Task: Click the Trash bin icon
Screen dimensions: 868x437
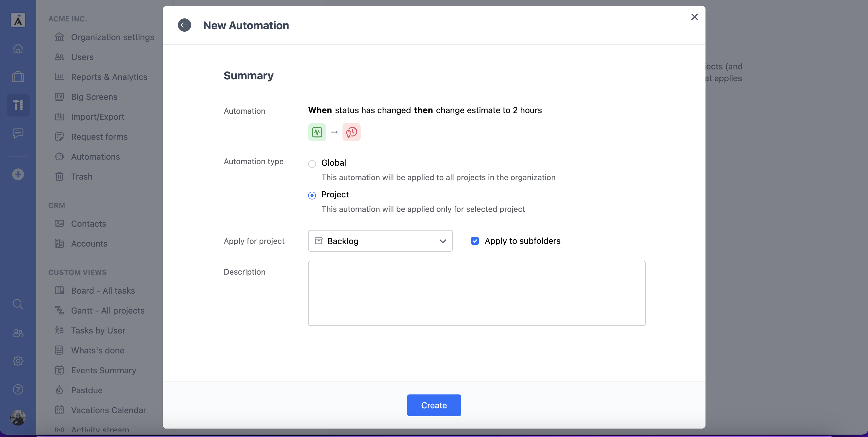Action: tap(59, 176)
